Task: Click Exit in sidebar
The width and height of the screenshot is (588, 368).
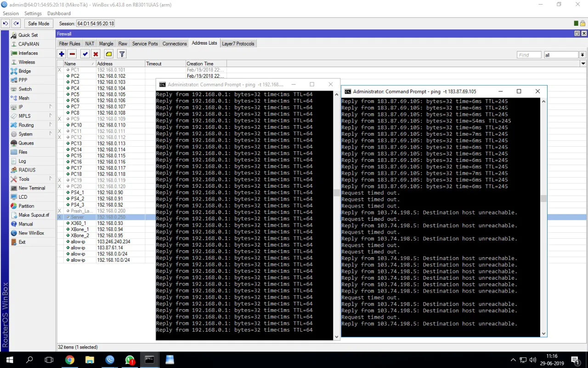Action: (22, 242)
